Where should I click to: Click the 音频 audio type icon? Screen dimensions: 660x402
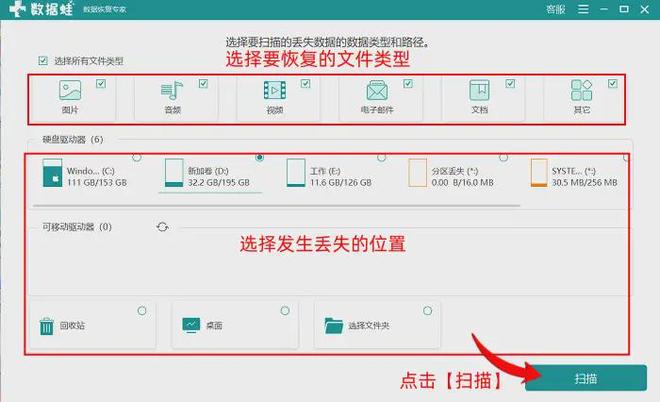coord(172,91)
